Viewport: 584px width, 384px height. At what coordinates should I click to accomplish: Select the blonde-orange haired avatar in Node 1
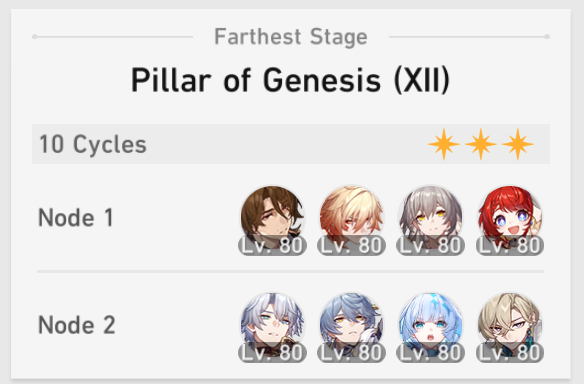click(x=352, y=218)
